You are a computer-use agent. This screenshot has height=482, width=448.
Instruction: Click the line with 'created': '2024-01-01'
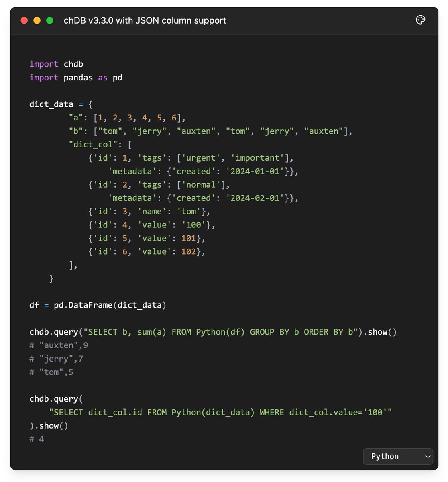click(x=203, y=171)
